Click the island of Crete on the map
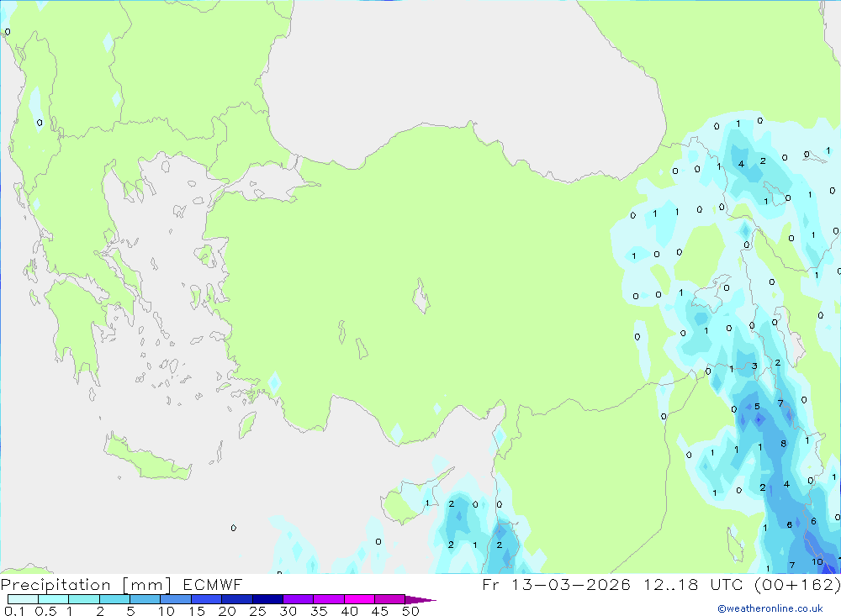This screenshot has height=616, width=841. coord(147,457)
